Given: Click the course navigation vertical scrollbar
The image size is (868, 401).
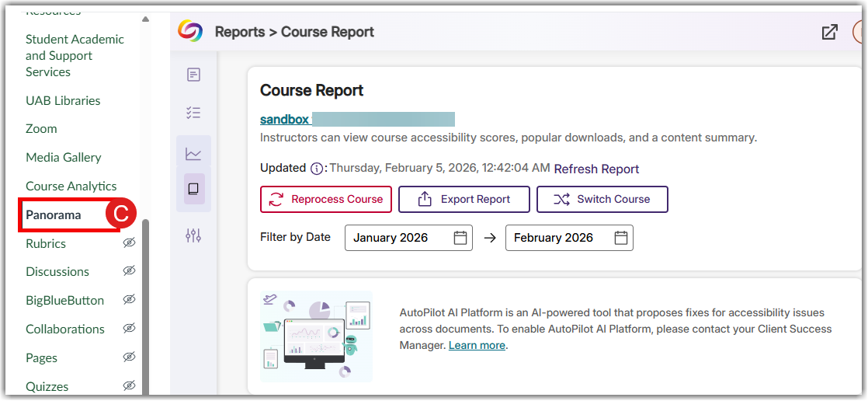Looking at the screenshot, I should pos(145,303).
